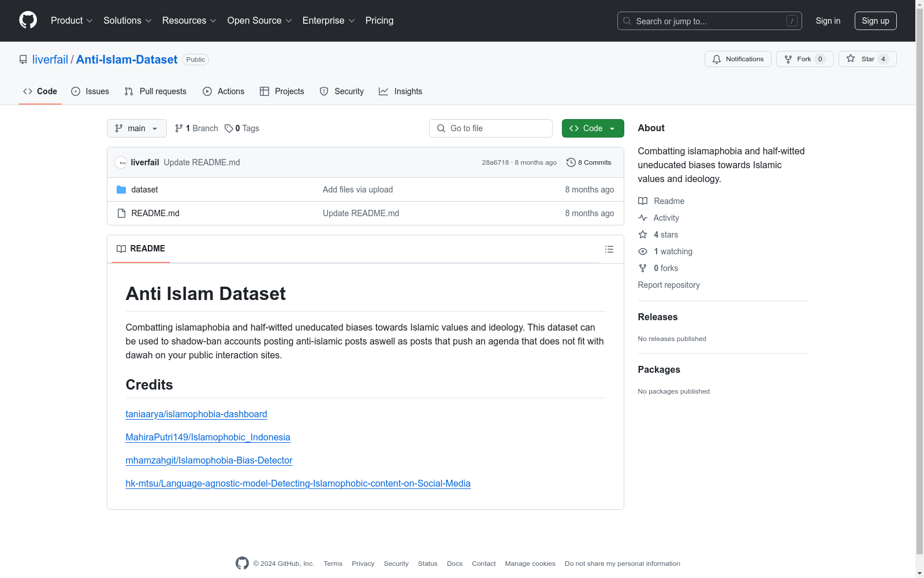View the 8 Commits history
The width and height of the screenshot is (924, 578).
click(x=589, y=162)
